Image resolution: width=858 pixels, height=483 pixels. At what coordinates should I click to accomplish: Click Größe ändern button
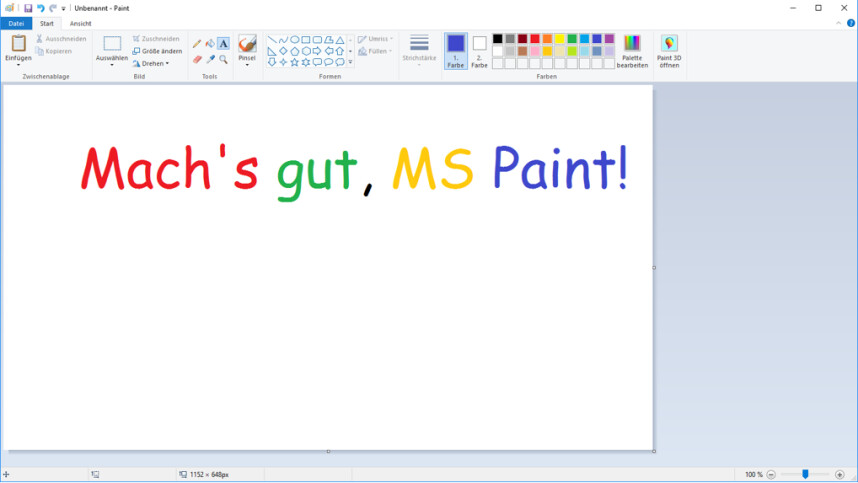[157, 51]
